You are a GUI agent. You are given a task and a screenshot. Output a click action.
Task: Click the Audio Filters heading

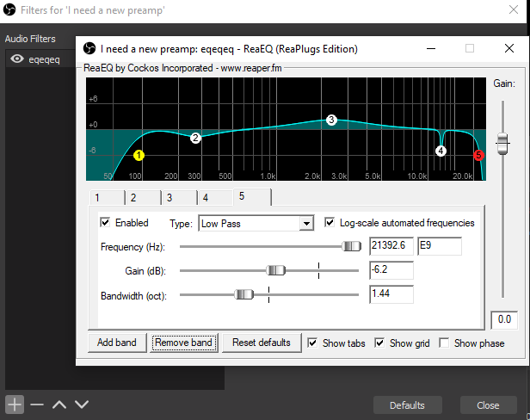tap(30, 39)
